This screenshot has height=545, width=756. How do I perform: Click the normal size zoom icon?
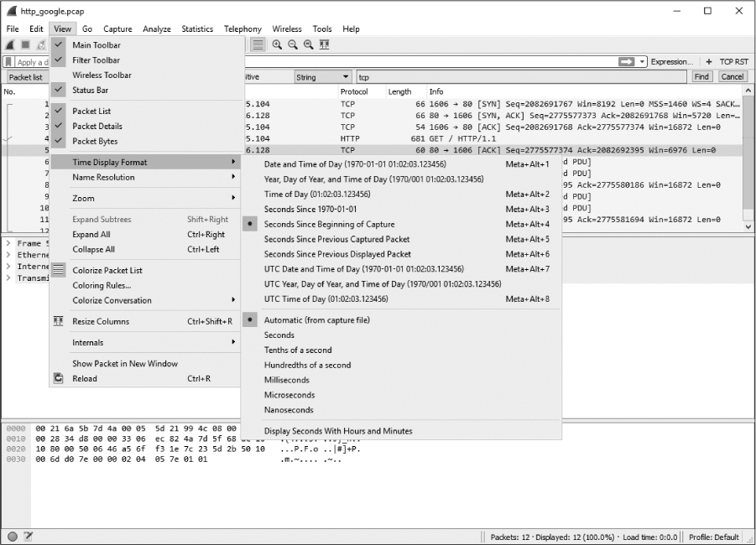coord(308,44)
